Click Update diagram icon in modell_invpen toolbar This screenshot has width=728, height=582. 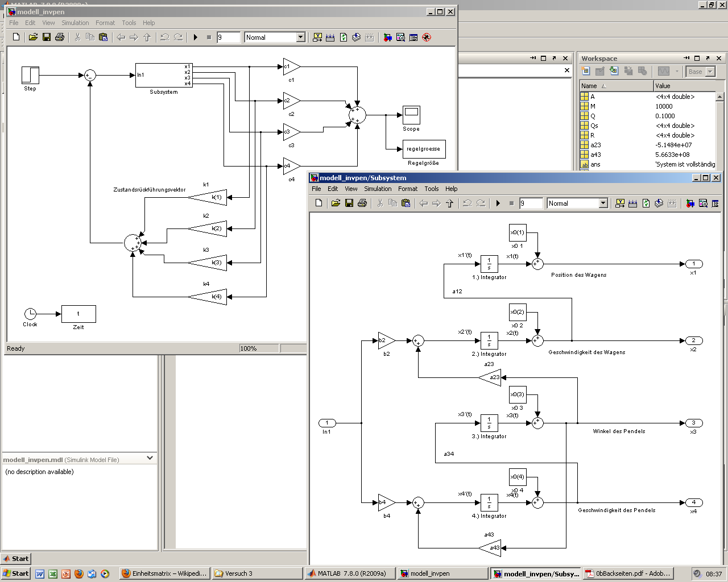[x=356, y=37]
